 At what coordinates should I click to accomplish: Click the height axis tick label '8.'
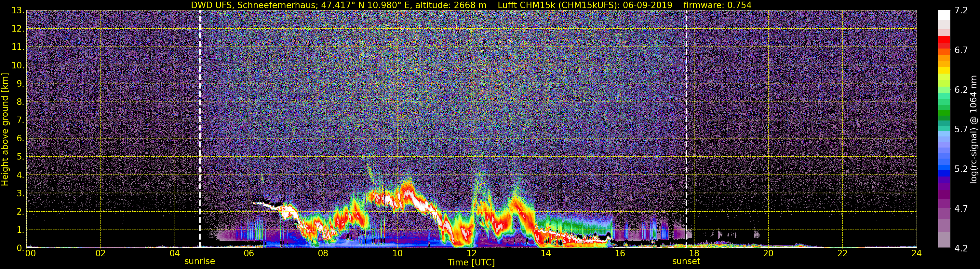20,102
